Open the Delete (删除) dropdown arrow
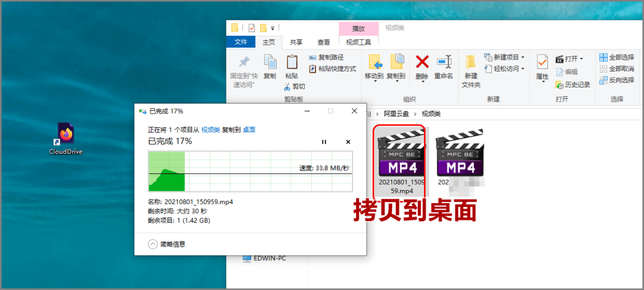 (422, 81)
